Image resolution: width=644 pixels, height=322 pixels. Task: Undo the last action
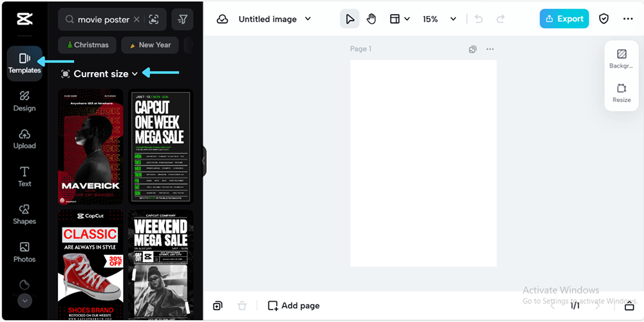point(478,19)
